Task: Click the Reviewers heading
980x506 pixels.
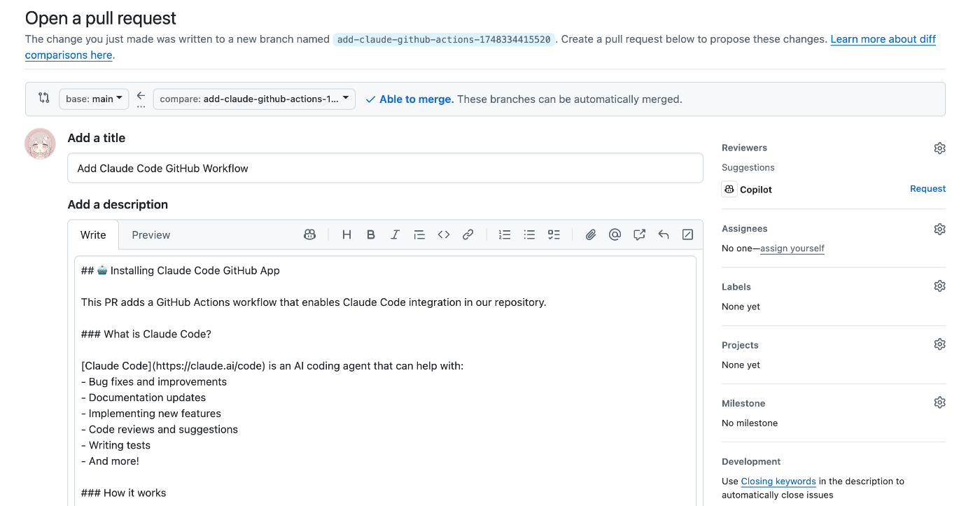Action: tap(744, 148)
